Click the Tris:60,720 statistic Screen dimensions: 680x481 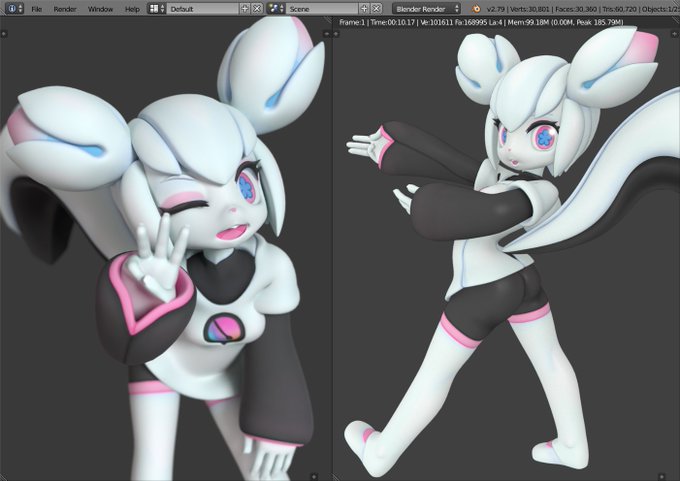coord(620,9)
